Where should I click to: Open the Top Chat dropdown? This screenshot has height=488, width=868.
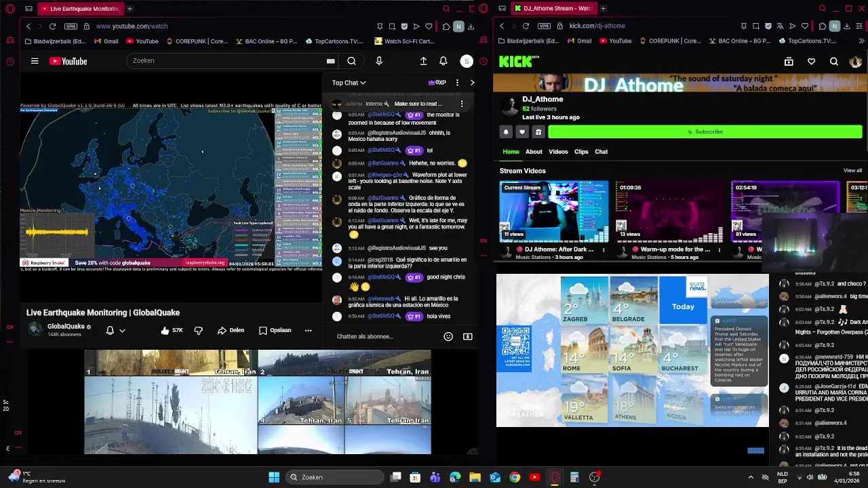coord(349,83)
